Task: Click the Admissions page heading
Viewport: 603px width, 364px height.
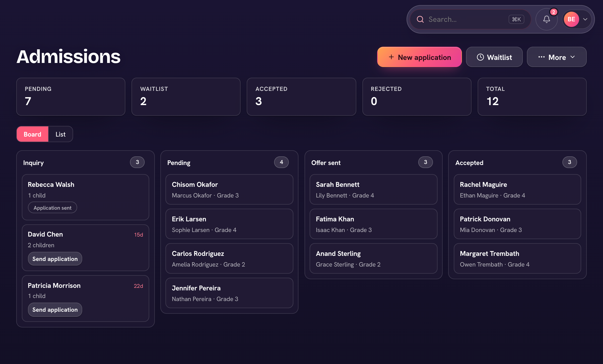Action: [69, 57]
